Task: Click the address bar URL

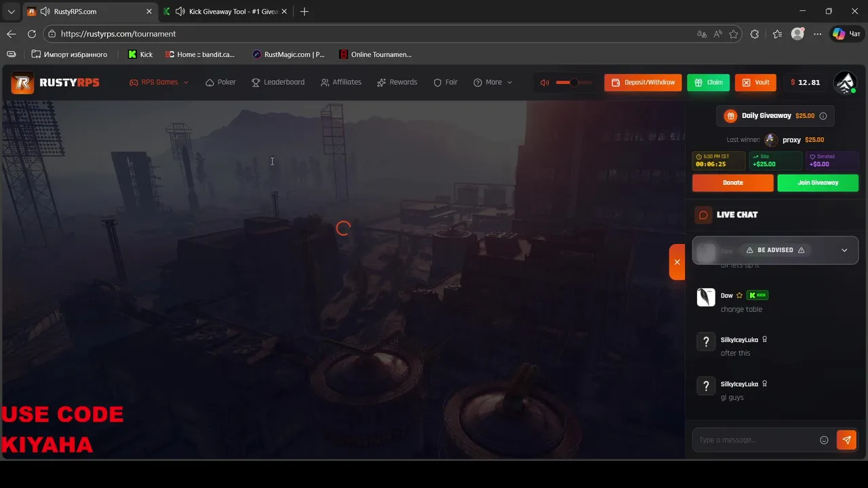Action: [x=118, y=34]
